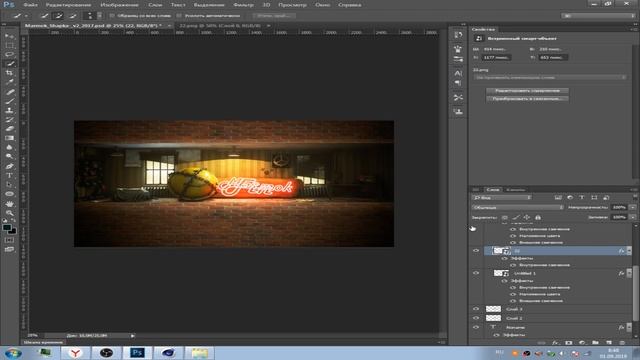Select the Horizontal Type tool
The image size is (640, 360).
9,176
